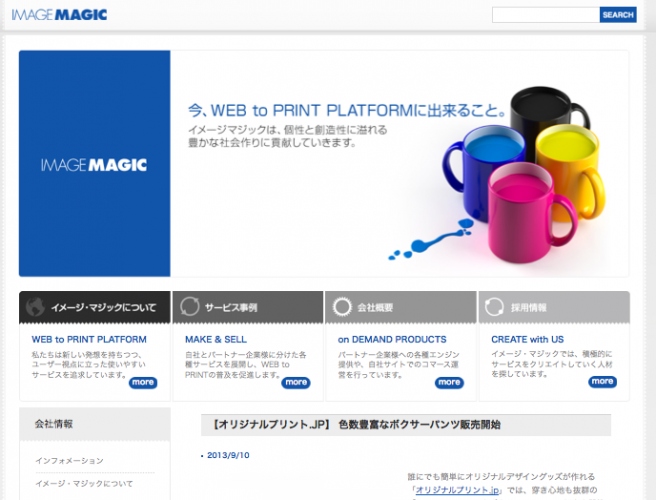This screenshot has width=656, height=500.
Task: Open the 採用情報 tab
Action: pos(554,308)
